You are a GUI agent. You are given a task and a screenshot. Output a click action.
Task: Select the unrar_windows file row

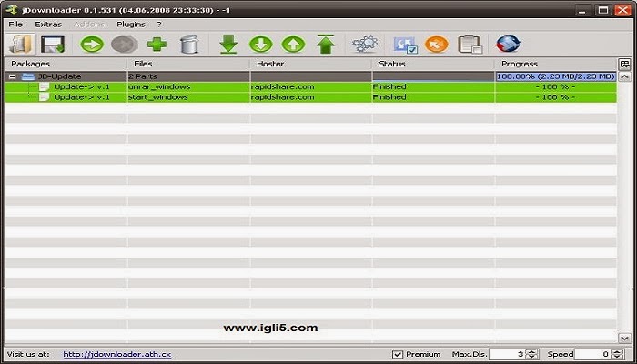(x=157, y=86)
